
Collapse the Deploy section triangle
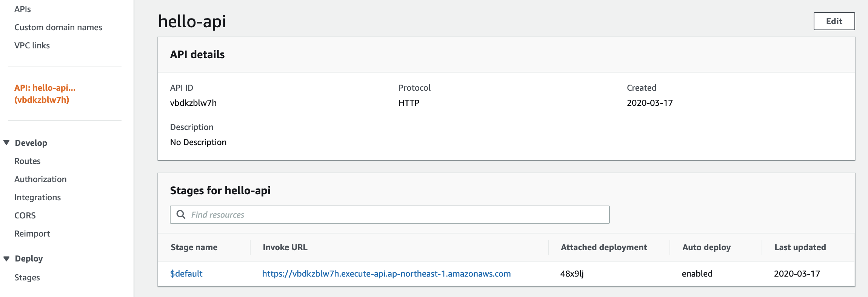point(6,258)
